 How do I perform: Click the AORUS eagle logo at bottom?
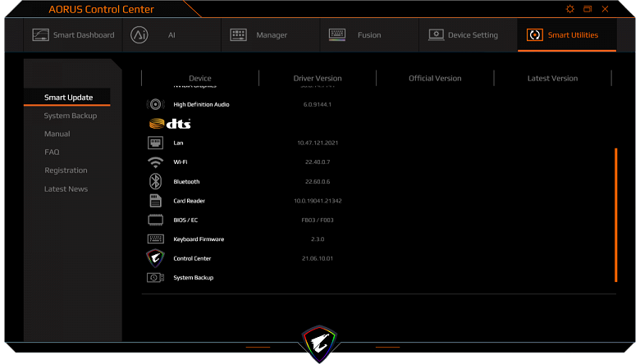tap(319, 344)
